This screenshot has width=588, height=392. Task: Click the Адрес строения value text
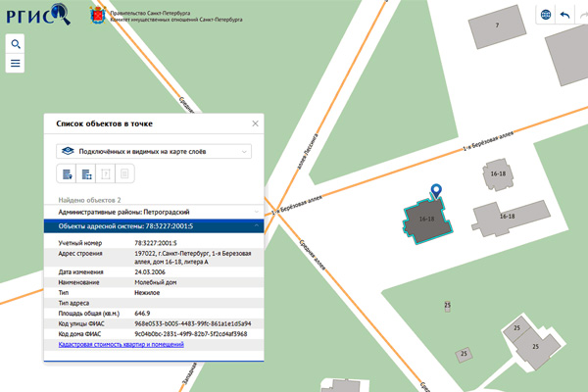(192, 257)
